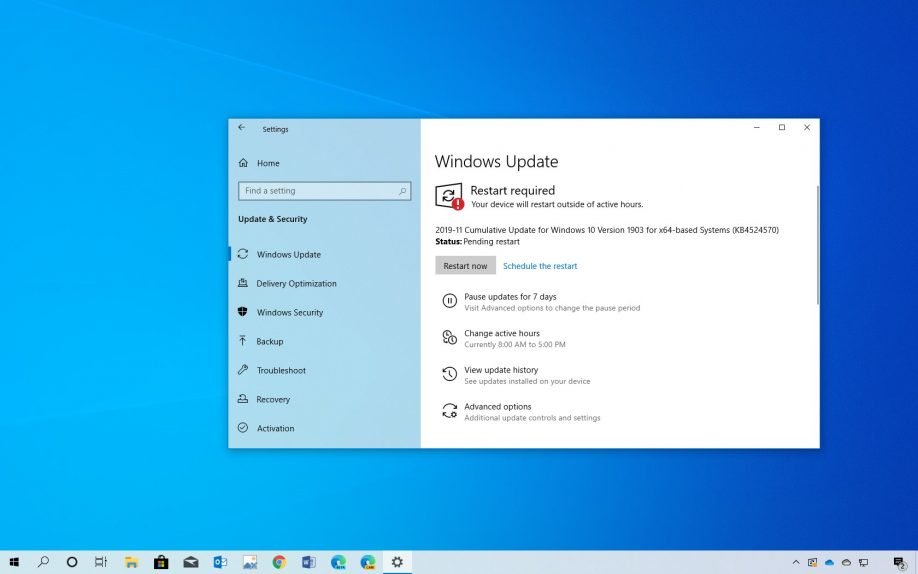
Task: Click the Troubleshoot wrench icon
Action: click(x=243, y=370)
